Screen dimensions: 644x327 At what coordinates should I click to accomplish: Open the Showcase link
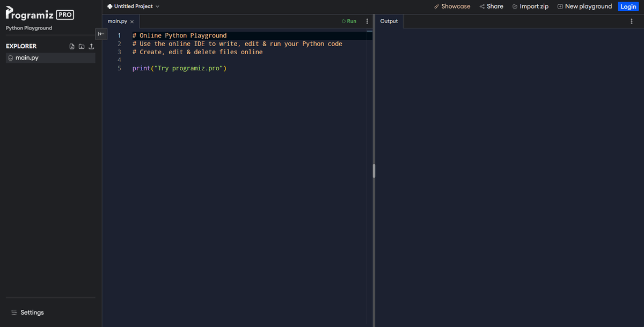pos(451,6)
